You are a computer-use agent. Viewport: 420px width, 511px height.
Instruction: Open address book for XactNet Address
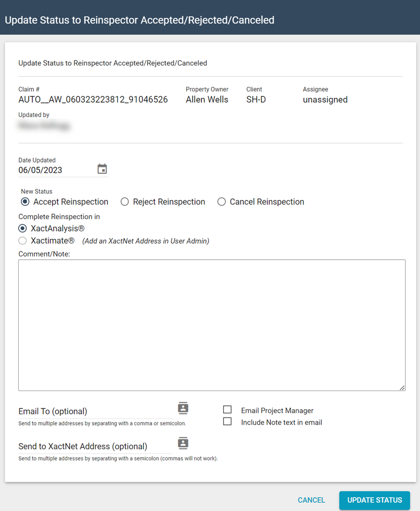183,443
